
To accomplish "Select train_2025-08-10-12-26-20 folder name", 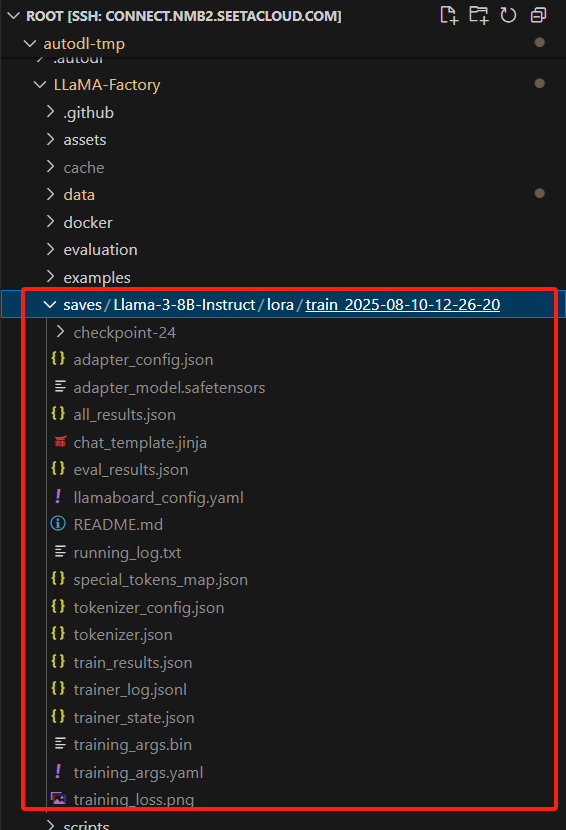I will pyautogui.click(x=403, y=305).
